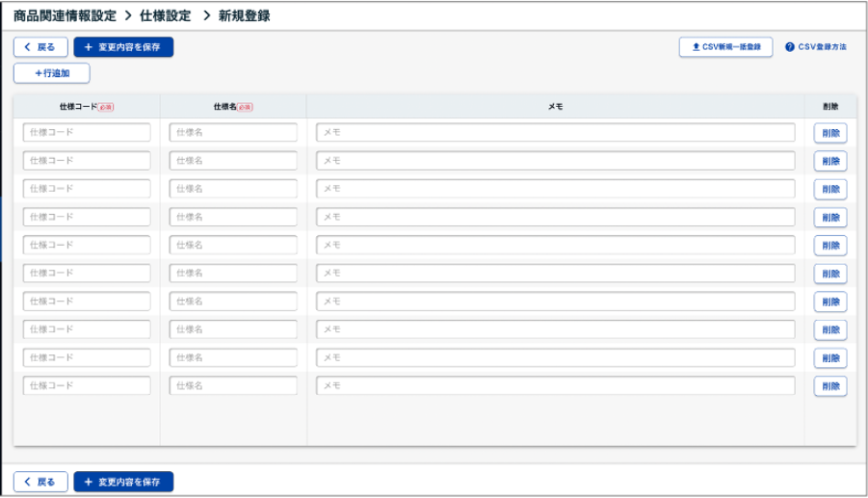Click the second row 仕様名 input field
This screenshot has height=498, width=868.
tap(233, 161)
